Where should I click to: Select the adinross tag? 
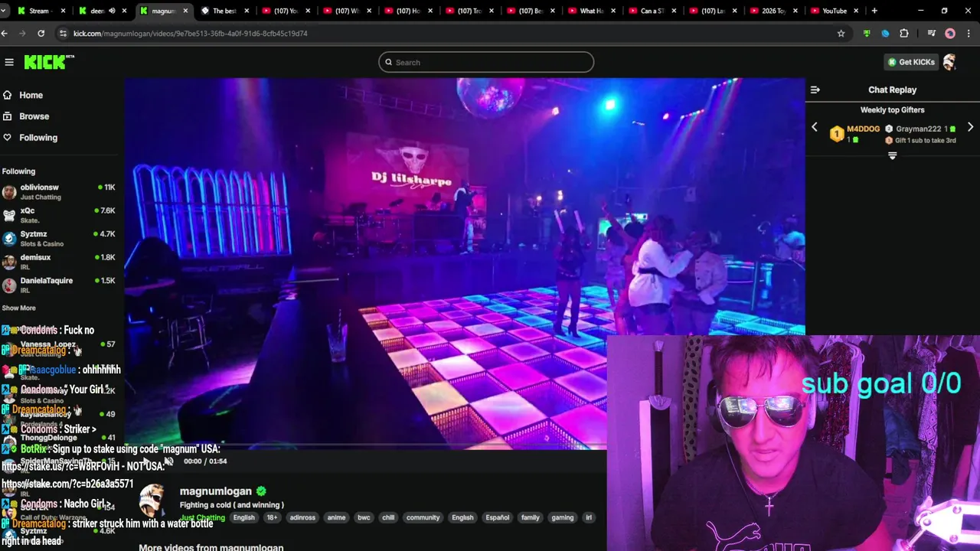point(302,517)
